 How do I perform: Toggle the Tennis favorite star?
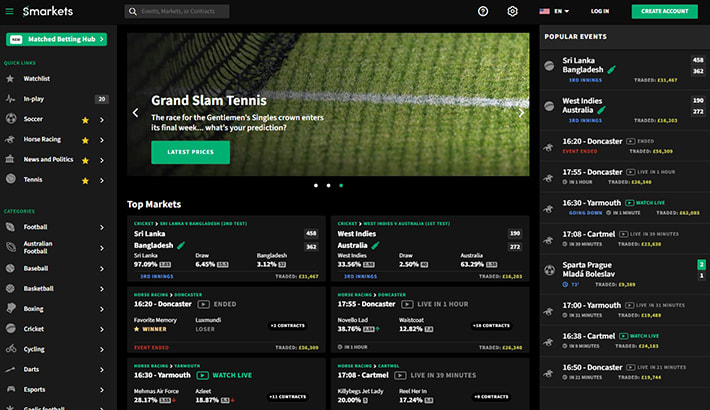(x=85, y=181)
